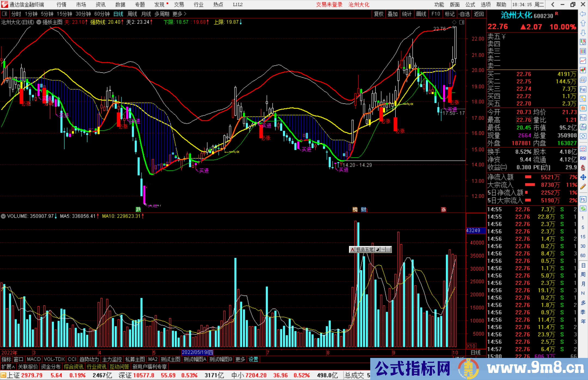Open the 资讯 menu
The height and width of the screenshot is (380, 588).
click(100, 4)
